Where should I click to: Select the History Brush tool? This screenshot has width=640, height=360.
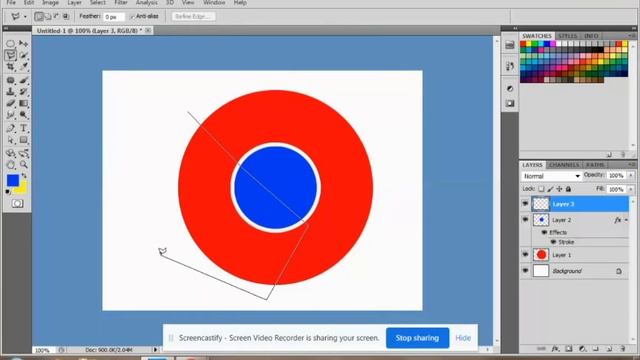click(x=24, y=92)
